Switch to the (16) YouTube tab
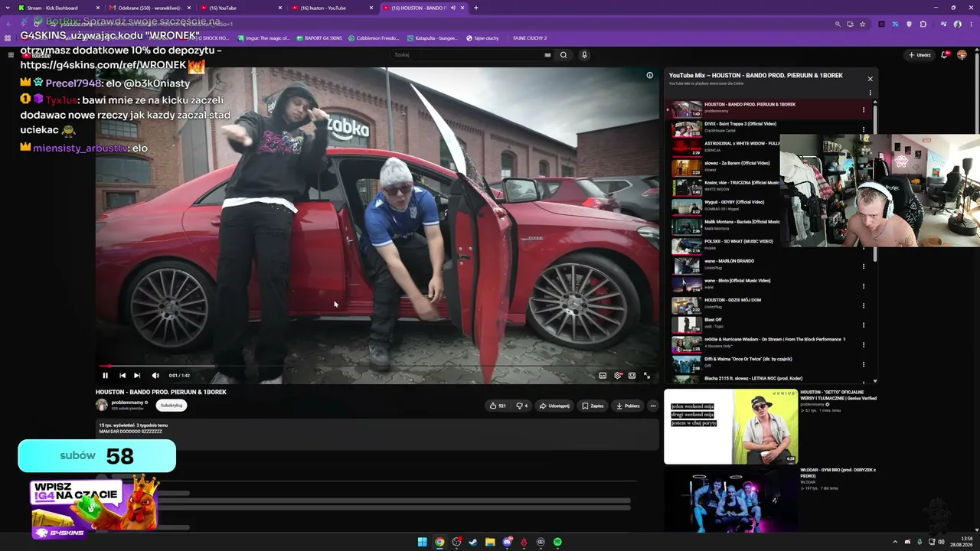 click(x=240, y=8)
